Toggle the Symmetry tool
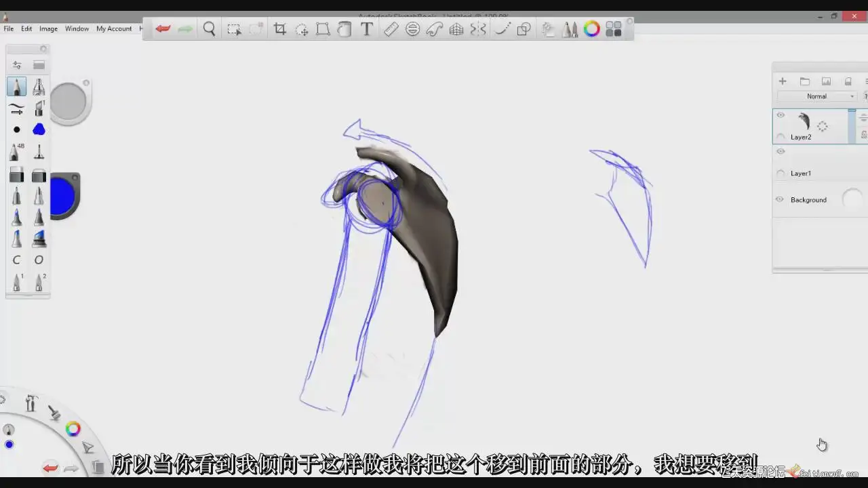 [x=478, y=29]
